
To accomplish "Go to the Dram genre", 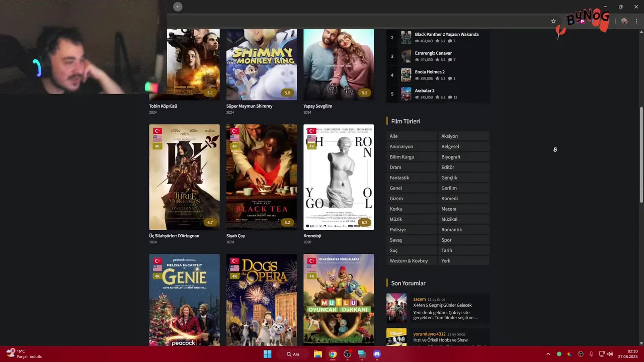I will pos(412,167).
